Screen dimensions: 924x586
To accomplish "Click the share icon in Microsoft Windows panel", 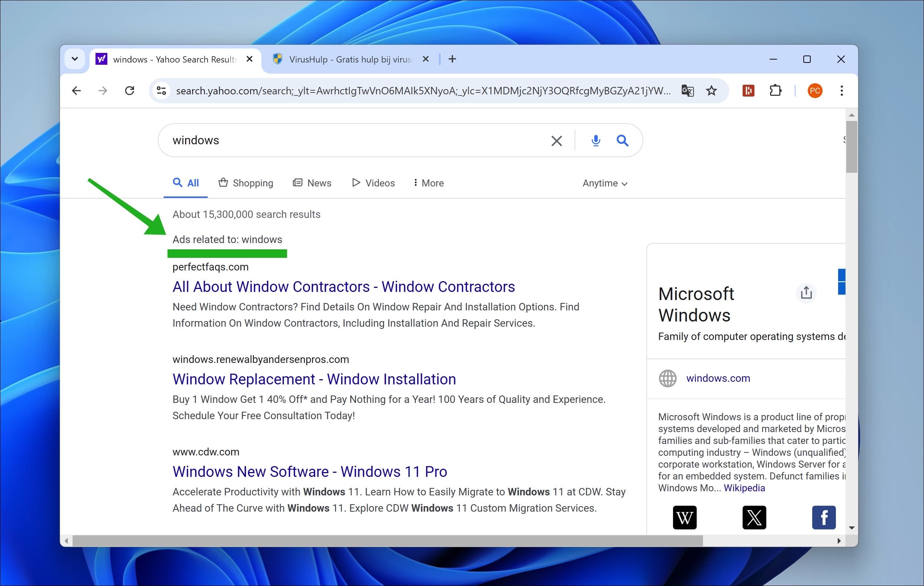I will pyautogui.click(x=806, y=293).
